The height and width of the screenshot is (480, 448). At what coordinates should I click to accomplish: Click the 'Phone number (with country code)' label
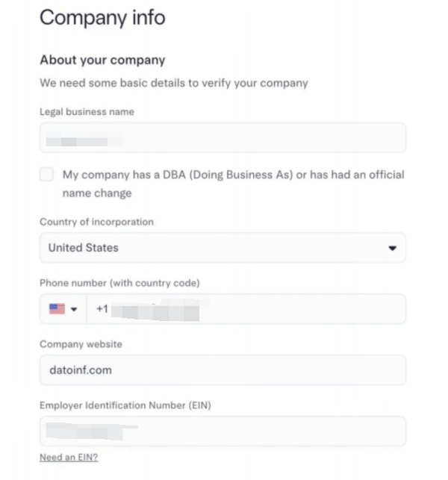119,283
